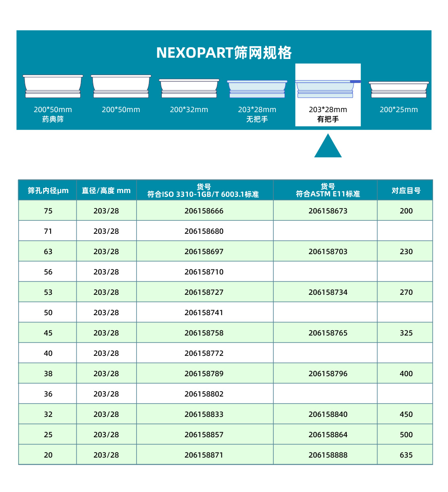This screenshot has height=492, width=448.
Task: Select aperture cell 45
Action: pyautogui.click(x=48, y=333)
